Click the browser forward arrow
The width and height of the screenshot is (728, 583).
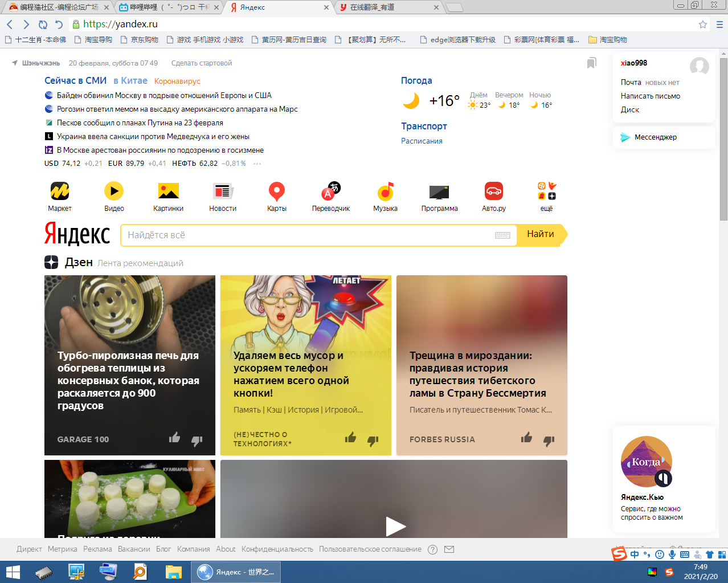[26, 24]
